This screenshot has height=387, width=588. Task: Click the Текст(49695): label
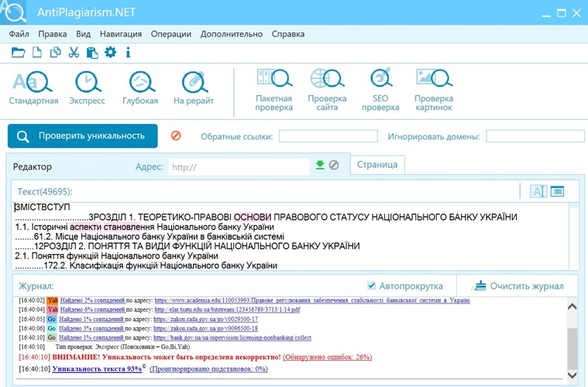(45, 192)
